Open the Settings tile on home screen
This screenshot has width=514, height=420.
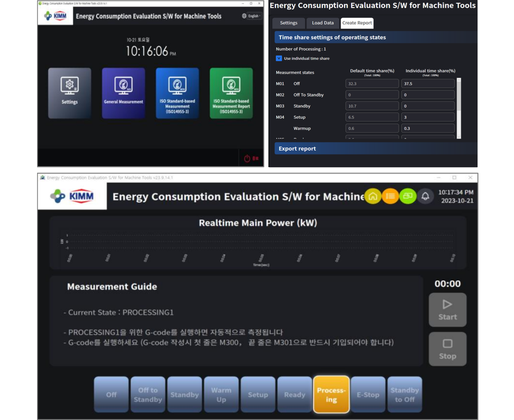click(69, 93)
